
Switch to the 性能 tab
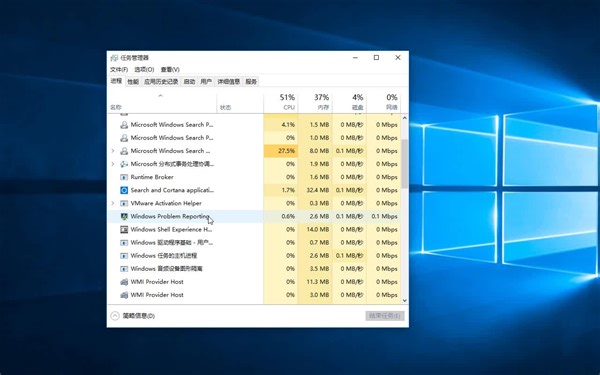pyautogui.click(x=133, y=82)
